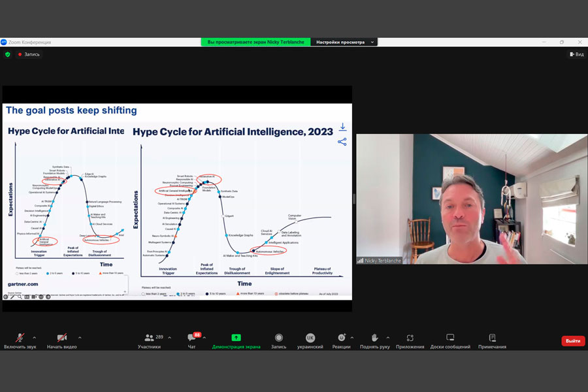The image size is (588, 392).
Task: Open the see all slides grid icon
Action: coord(34,297)
